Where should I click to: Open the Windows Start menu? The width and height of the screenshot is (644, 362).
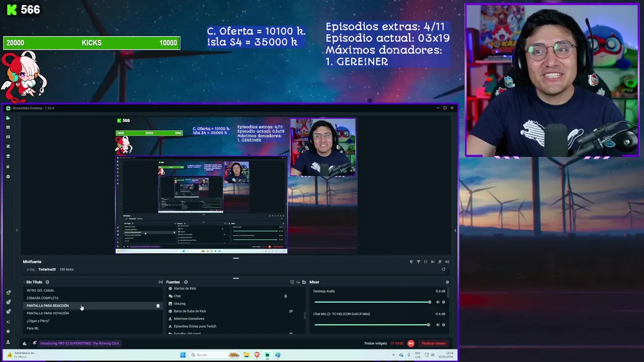tap(183, 355)
